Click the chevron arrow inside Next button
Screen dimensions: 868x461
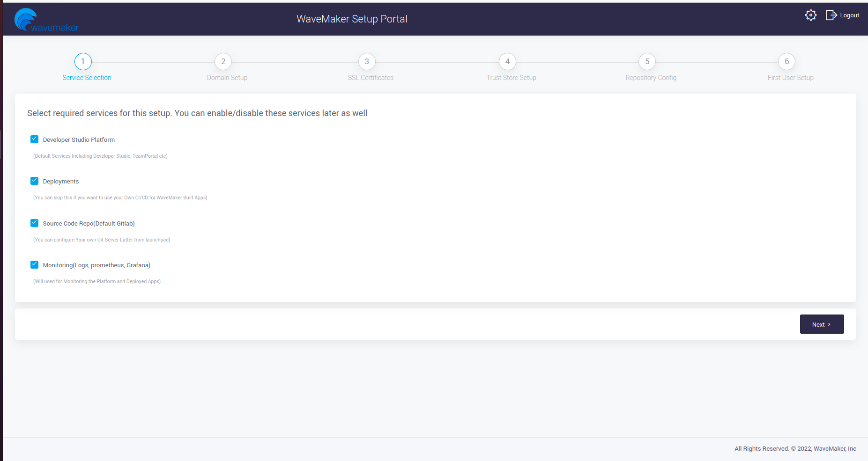pyautogui.click(x=829, y=324)
